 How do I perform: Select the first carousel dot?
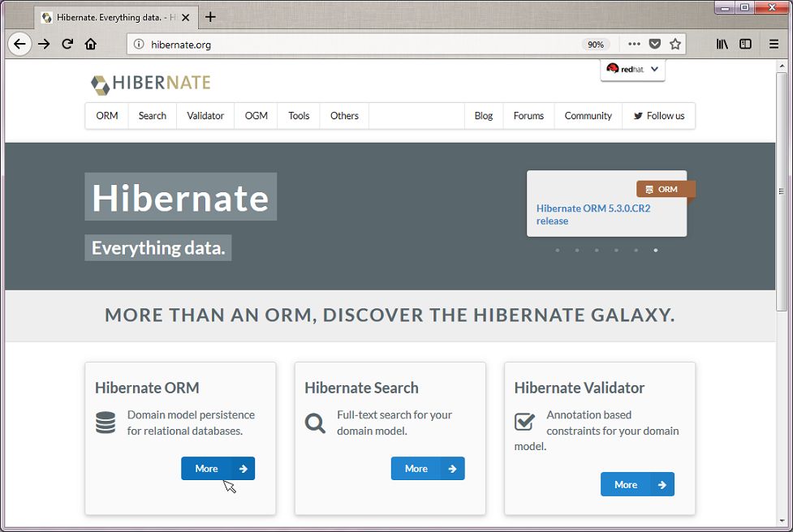tap(558, 250)
